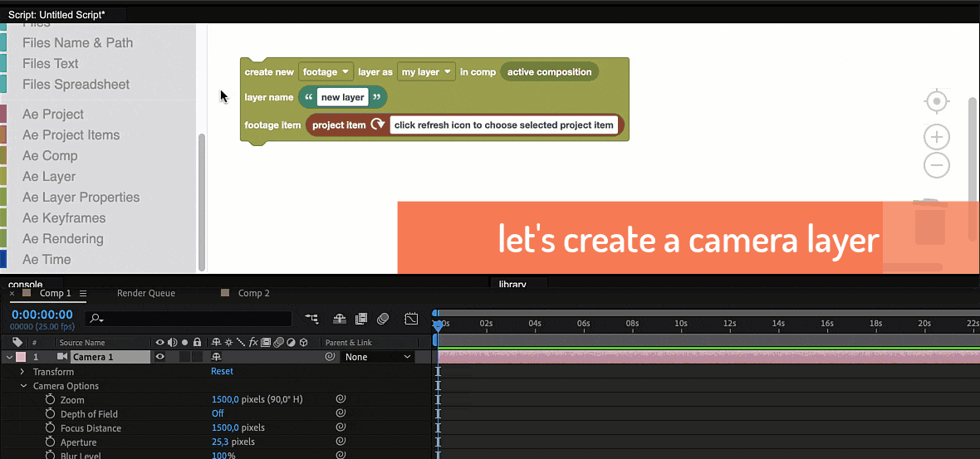This screenshot has width=980, height=459.
Task: Click the current timecode 0:00:00:00
Action: point(42,315)
